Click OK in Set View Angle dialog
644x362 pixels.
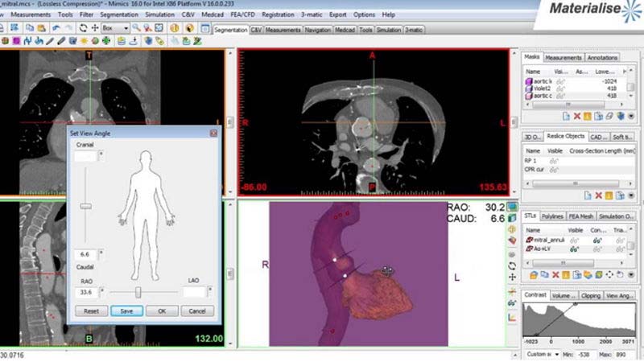pos(162,311)
